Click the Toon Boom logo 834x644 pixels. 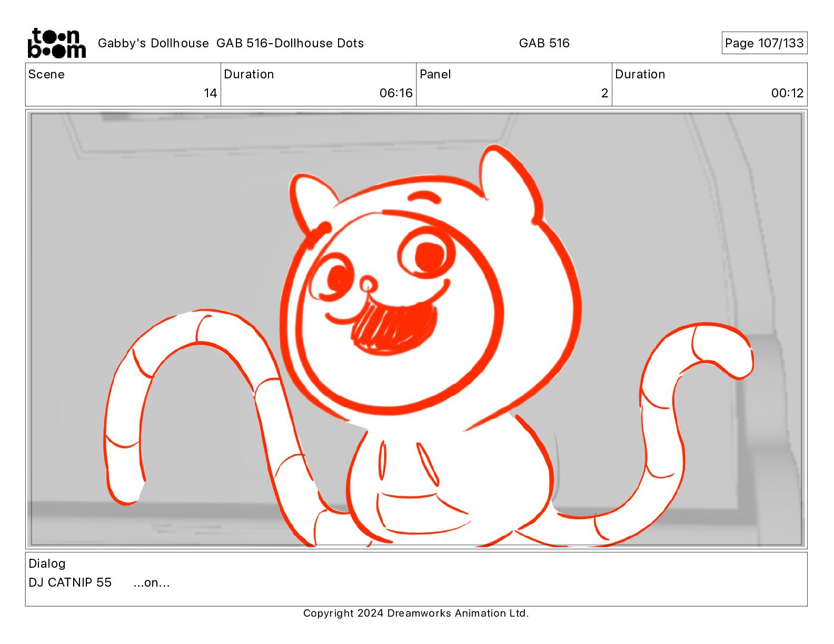click(x=57, y=43)
